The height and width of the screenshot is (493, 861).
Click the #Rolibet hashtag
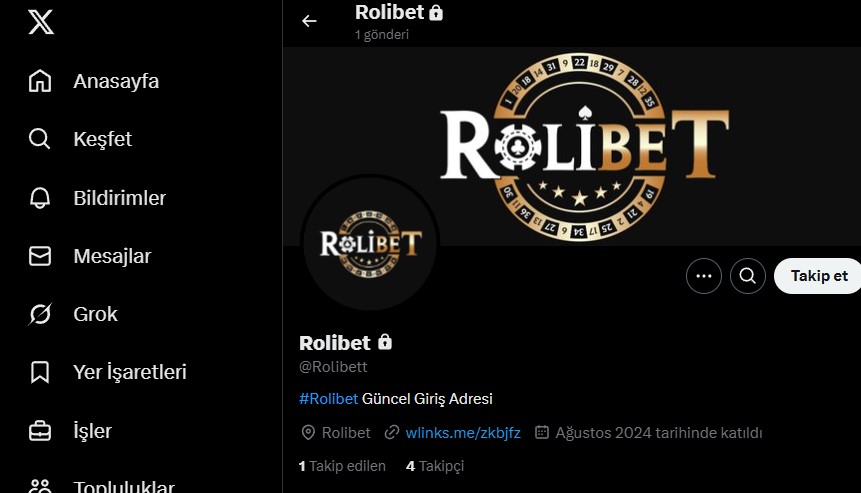pyautogui.click(x=328, y=399)
